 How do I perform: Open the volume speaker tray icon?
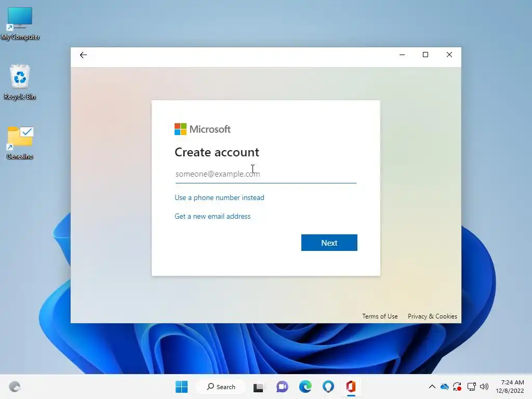pyautogui.click(x=484, y=387)
